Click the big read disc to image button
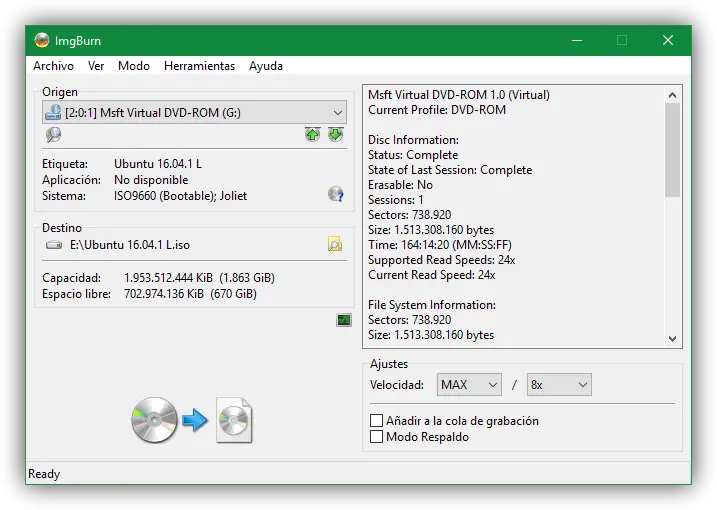 click(191, 420)
